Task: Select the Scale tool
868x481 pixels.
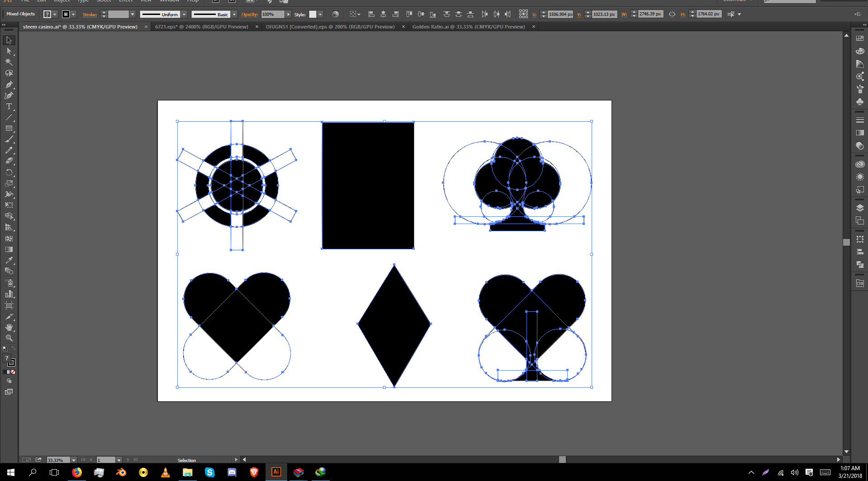Action: coord(9,183)
